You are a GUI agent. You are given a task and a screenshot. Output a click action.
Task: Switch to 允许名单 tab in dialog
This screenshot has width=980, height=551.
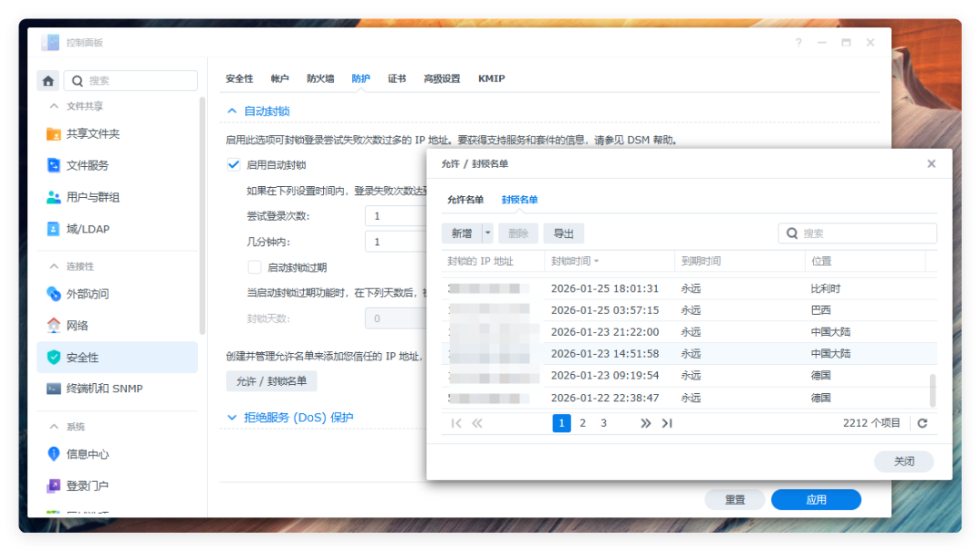click(x=465, y=200)
